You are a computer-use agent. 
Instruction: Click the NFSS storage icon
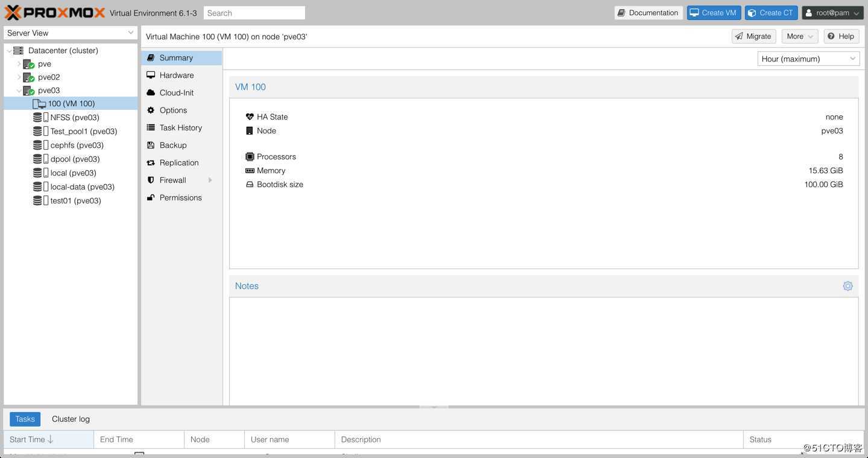coord(41,118)
